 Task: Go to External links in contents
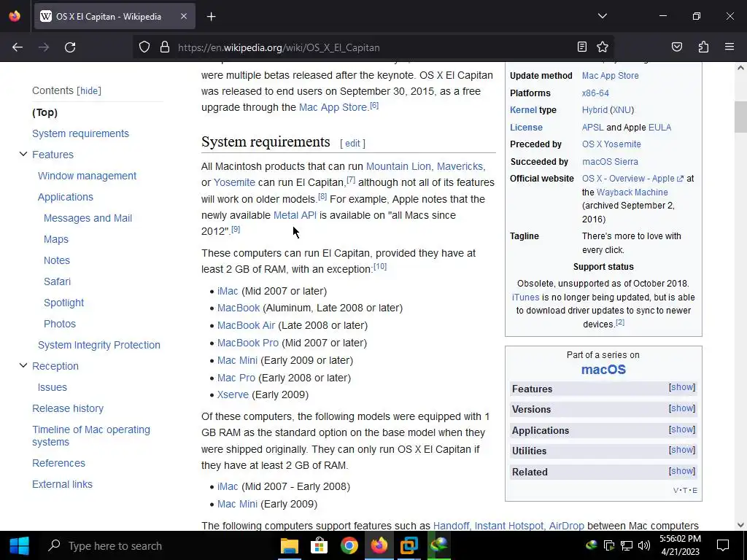(x=63, y=484)
